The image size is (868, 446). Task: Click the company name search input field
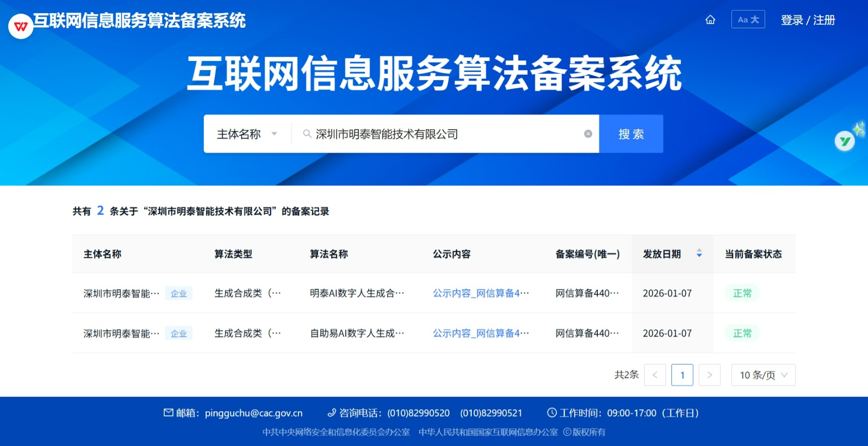(x=444, y=134)
